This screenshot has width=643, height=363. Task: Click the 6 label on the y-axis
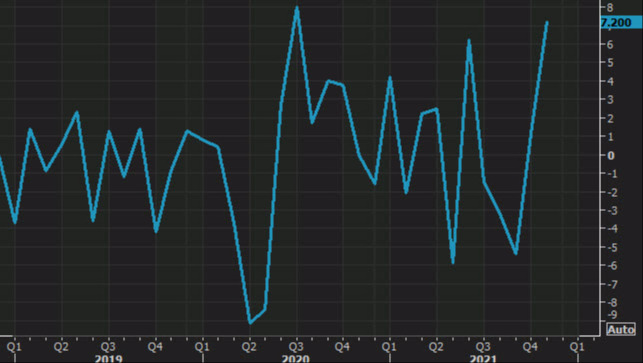tap(610, 44)
